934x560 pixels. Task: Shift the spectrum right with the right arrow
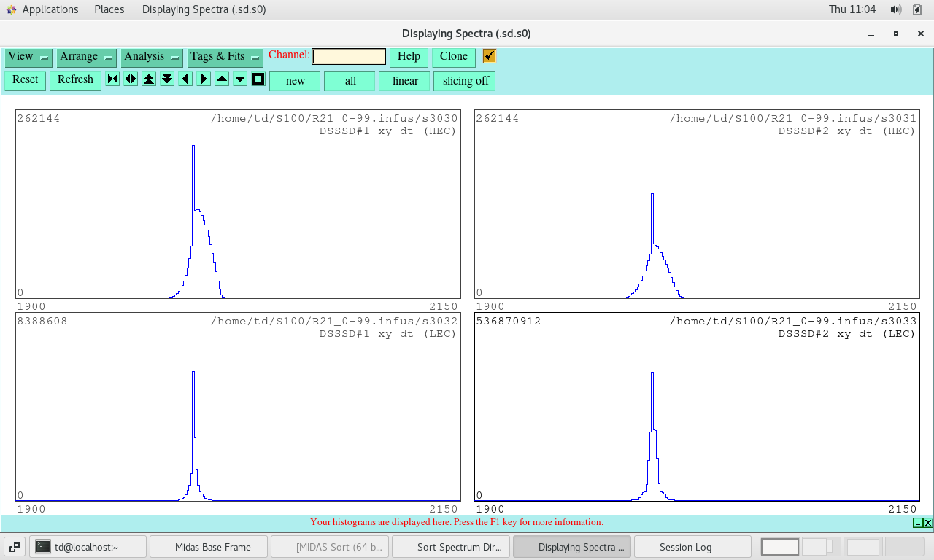(x=204, y=79)
